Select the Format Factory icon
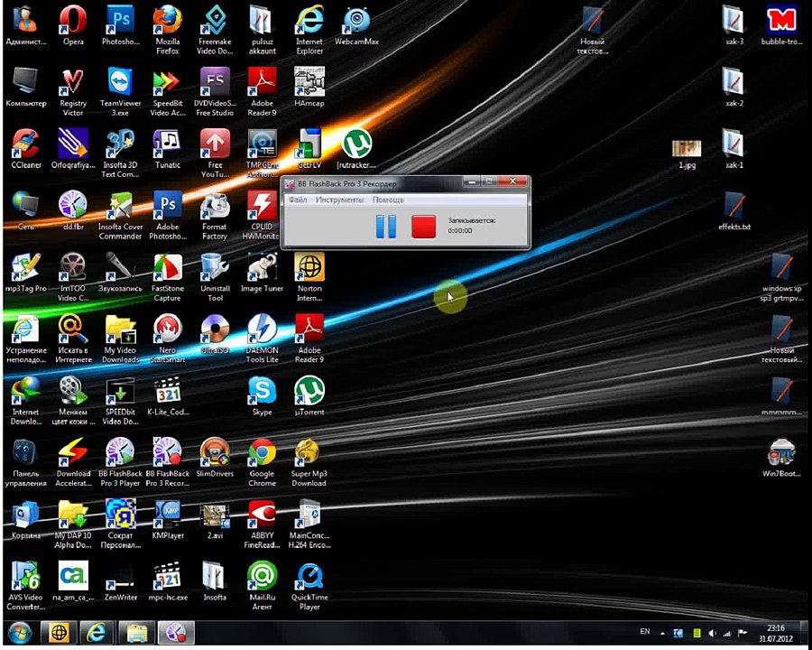 pyautogui.click(x=215, y=216)
